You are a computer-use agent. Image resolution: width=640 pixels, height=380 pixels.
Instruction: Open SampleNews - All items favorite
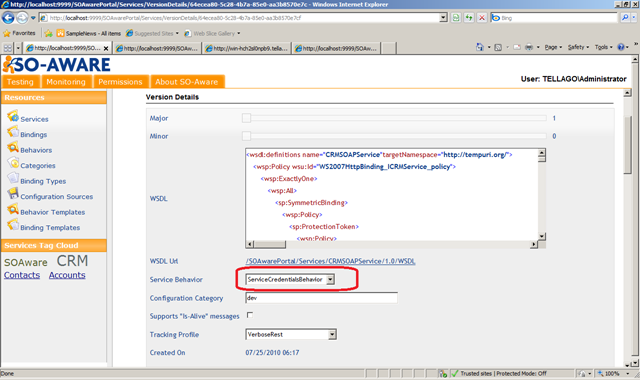pyautogui.click(x=89, y=33)
